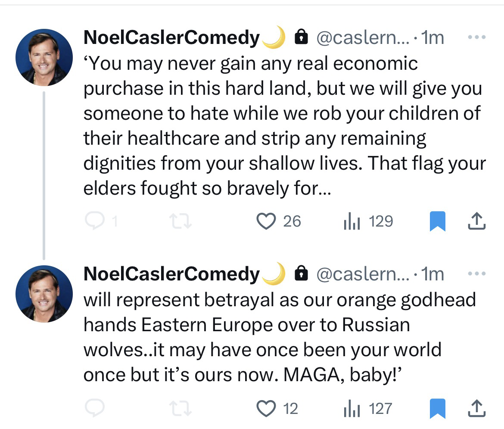The width and height of the screenshot is (504, 429).
Task: Open profile picture on the first tweet
Action: pyautogui.click(x=44, y=58)
